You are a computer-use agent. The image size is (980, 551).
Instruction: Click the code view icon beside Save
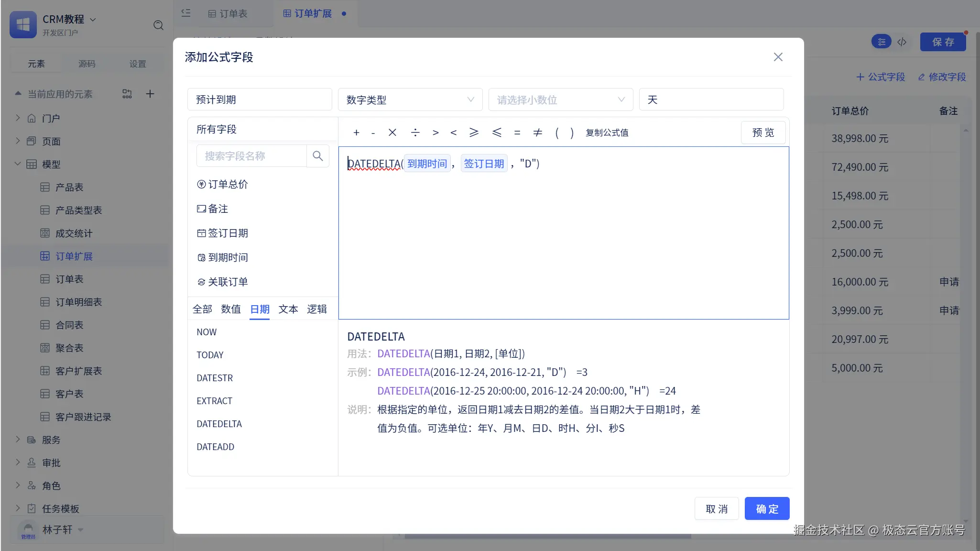coord(902,42)
